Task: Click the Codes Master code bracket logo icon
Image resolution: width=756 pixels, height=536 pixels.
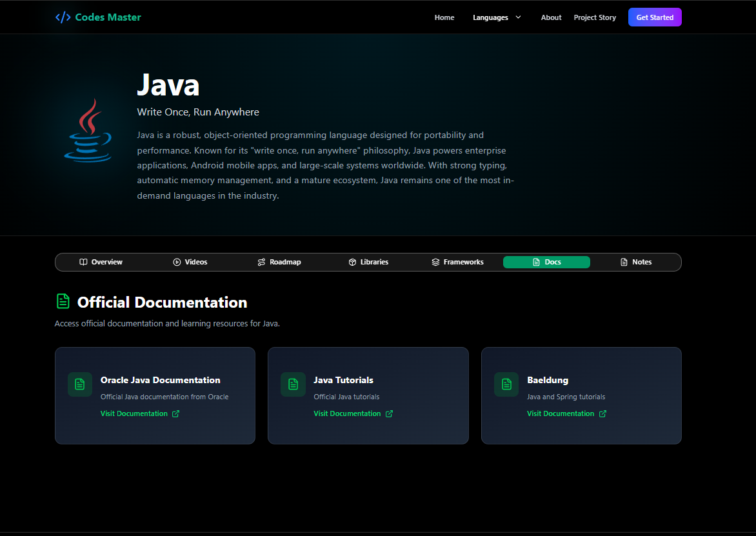Action: click(x=63, y=17)
